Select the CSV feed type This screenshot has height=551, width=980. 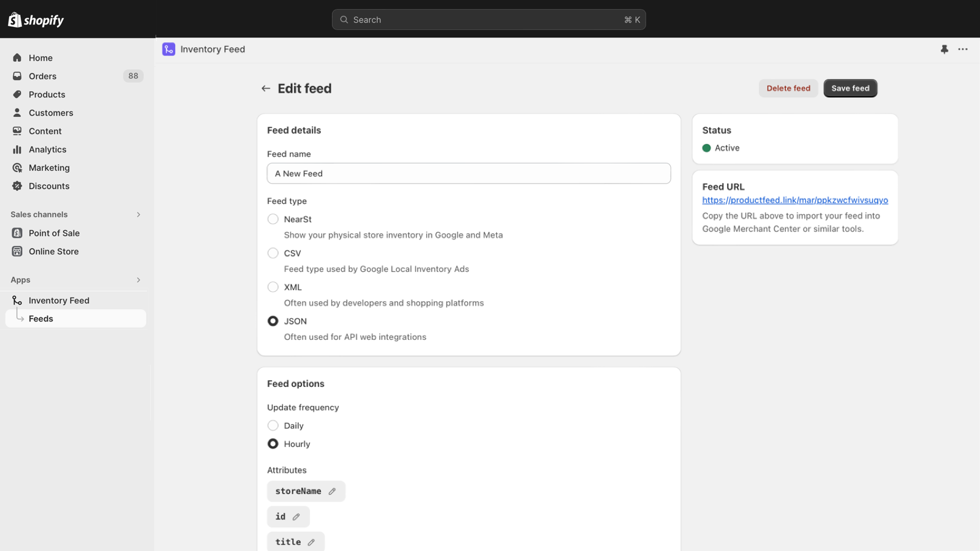click(273, 253)
